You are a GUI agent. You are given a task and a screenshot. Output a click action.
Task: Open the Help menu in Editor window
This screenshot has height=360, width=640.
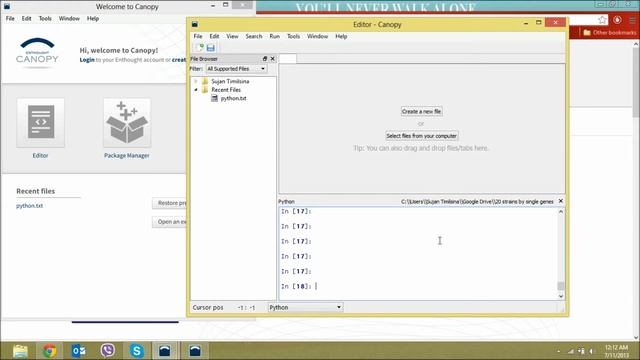point(341,36)
